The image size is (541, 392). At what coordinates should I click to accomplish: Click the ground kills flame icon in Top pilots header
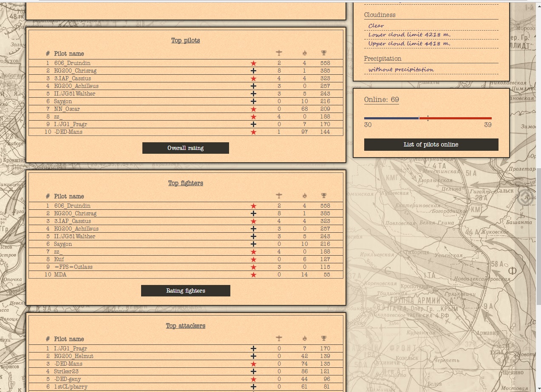coord(304,53)
